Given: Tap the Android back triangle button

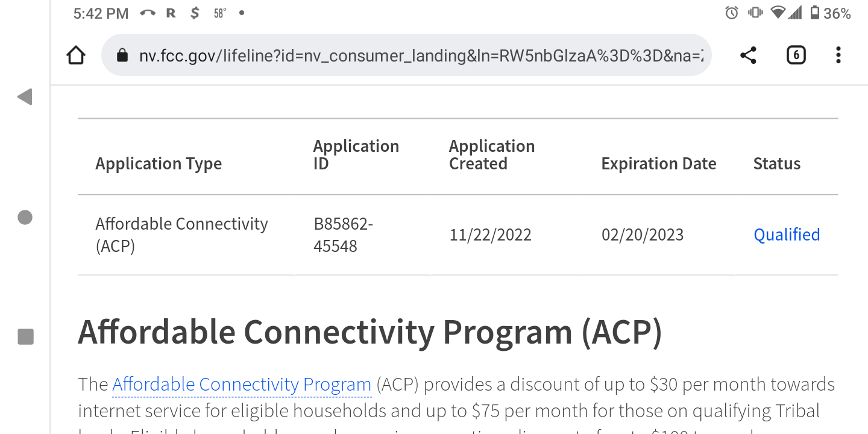Looking at the screenshot, I should point(25,96).
